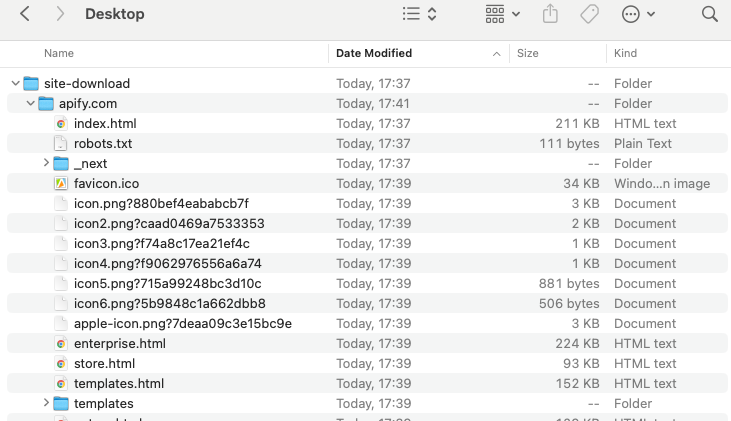Select file name apple-icon.png?7deaa09c3e15bc9e
Screen dimensions: 731x421
tap(183, 324)
